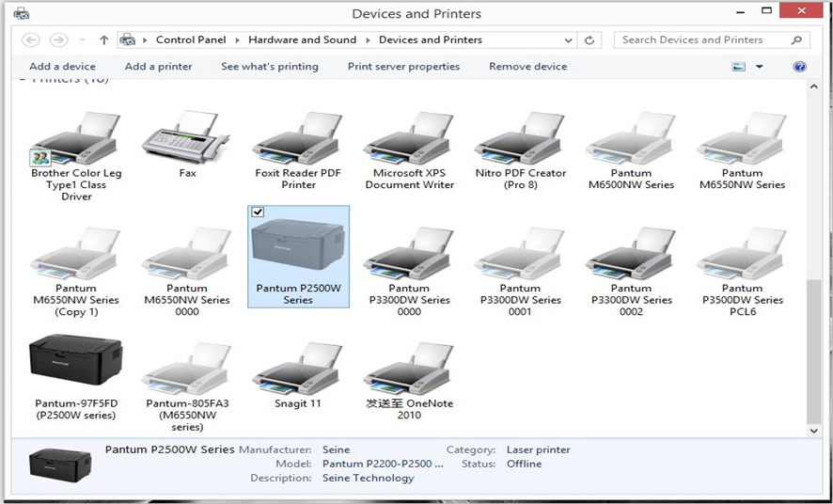Select the Fax device icon
Viewport: 833px width, 504px height.
click(x=187, y=139)
